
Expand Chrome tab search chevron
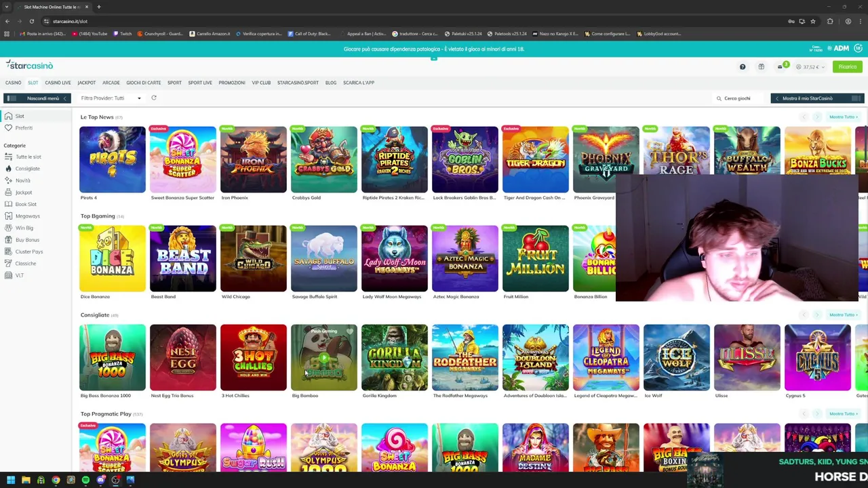[7, 7]
